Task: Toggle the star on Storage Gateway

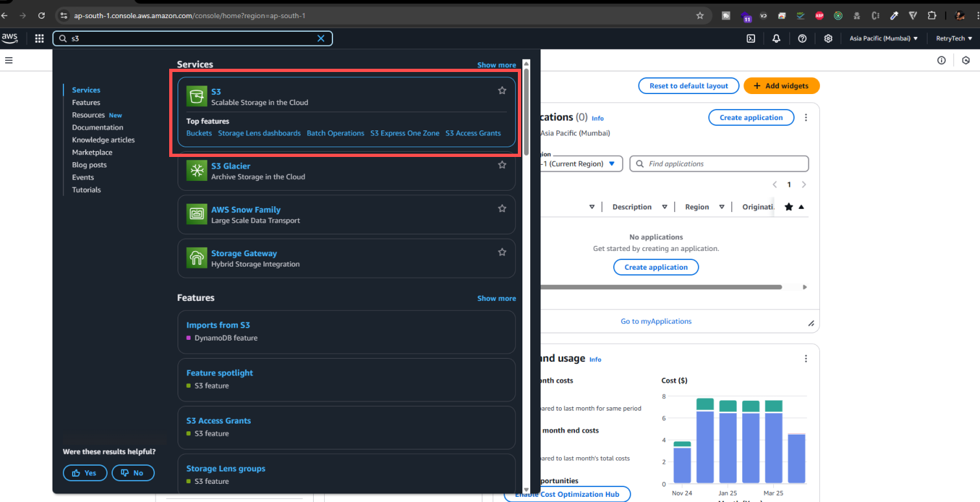Action: (502, 252)
